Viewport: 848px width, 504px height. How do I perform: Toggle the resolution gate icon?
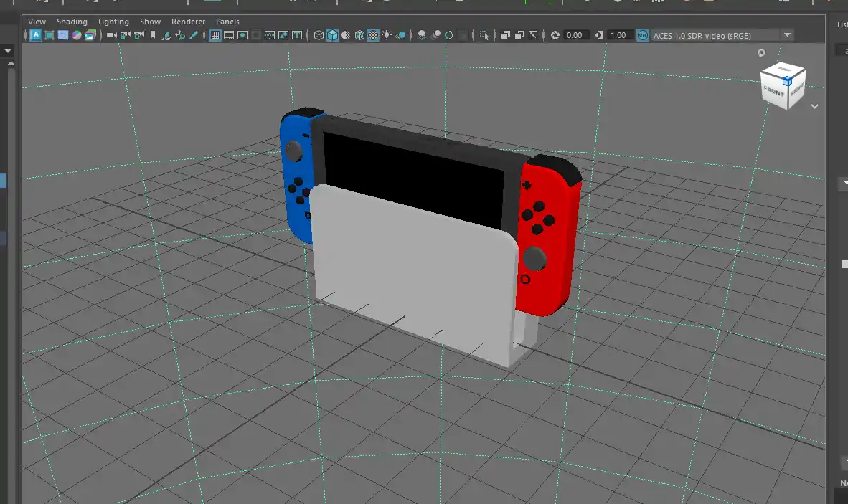click(x=242, y=35)
